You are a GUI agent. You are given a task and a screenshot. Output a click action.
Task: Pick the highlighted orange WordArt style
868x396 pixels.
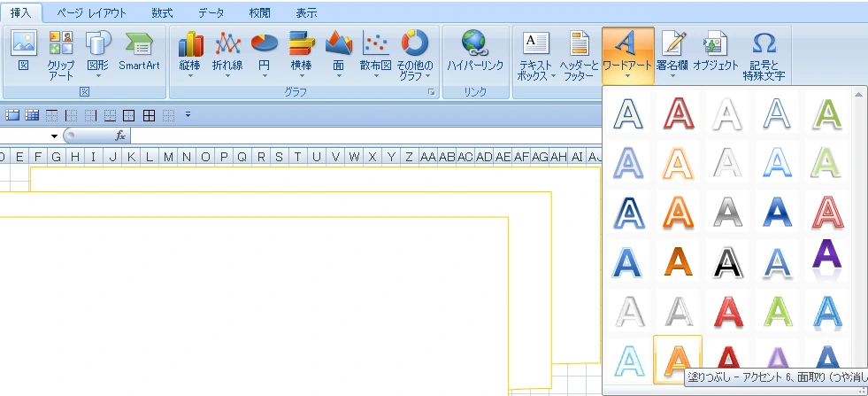point(677,361)
